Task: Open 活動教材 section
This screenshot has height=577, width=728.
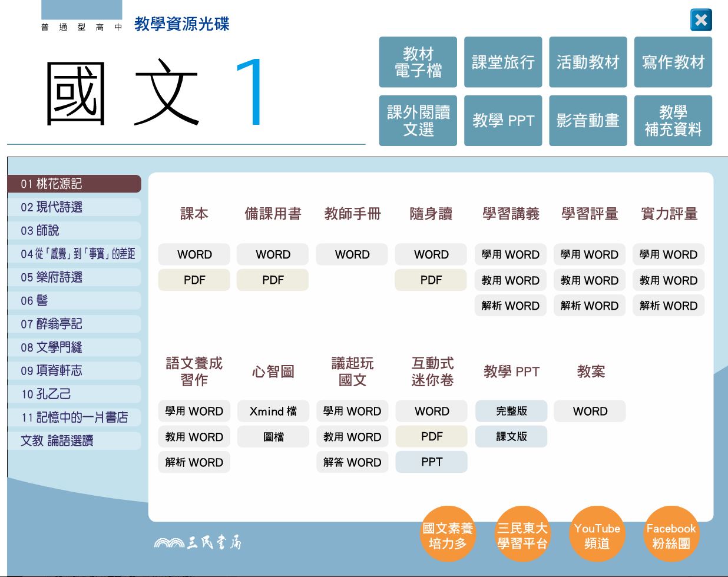Action: pyautogui.click(x=588, y=62)
